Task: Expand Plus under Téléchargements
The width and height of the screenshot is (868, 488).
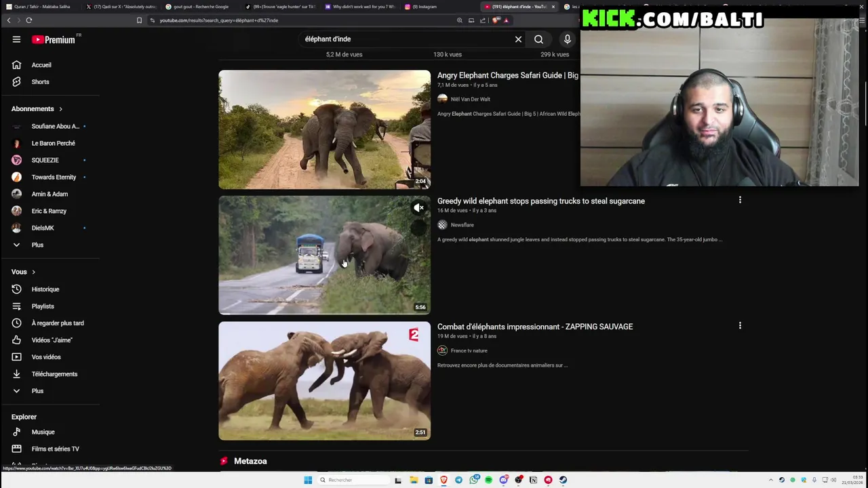Action: click(x=37, y=391)
